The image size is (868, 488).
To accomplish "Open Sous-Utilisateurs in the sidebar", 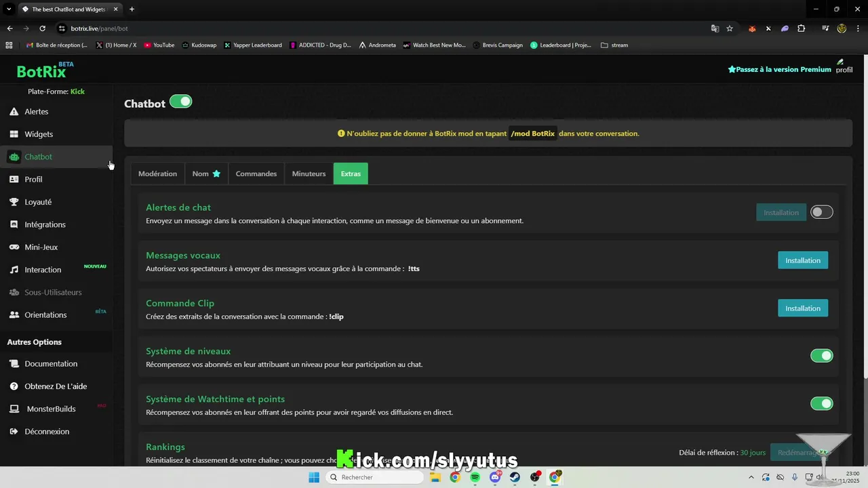I will pos(53,292).
